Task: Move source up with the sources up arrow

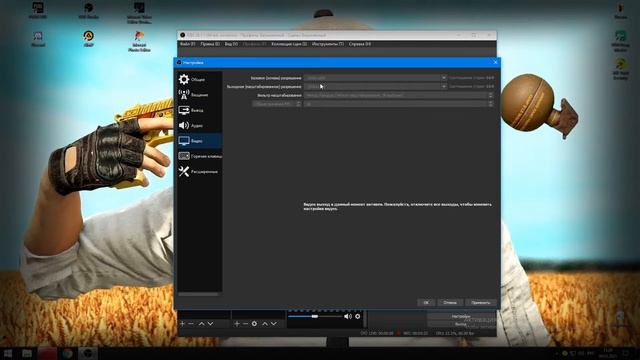Action: coord(265,324)
